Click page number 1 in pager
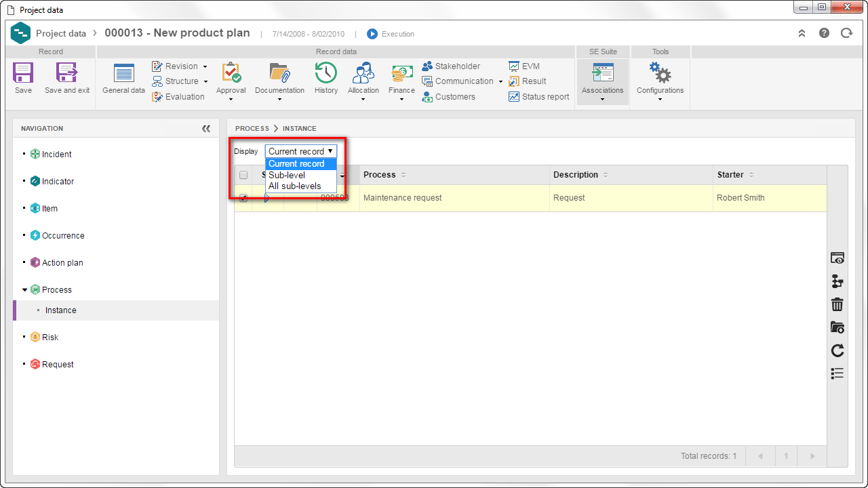The image size is (868, 488). click(x=786, y=456)
